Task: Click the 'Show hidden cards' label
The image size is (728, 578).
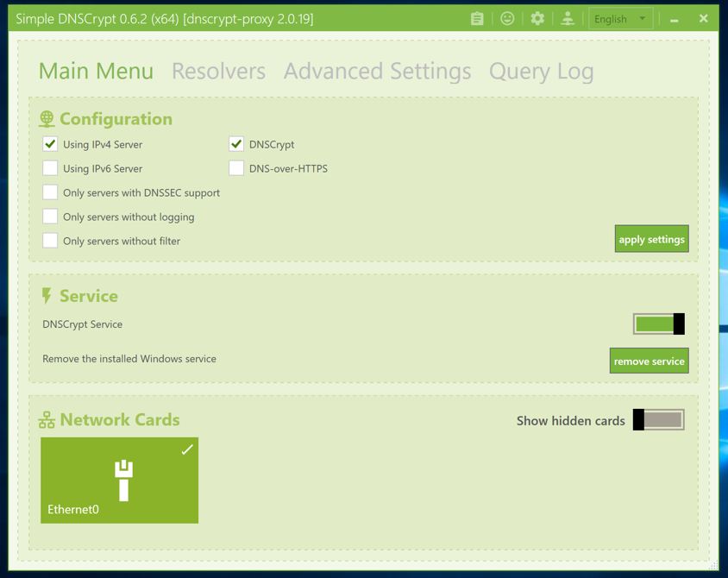Action: (x=571, y=421)
